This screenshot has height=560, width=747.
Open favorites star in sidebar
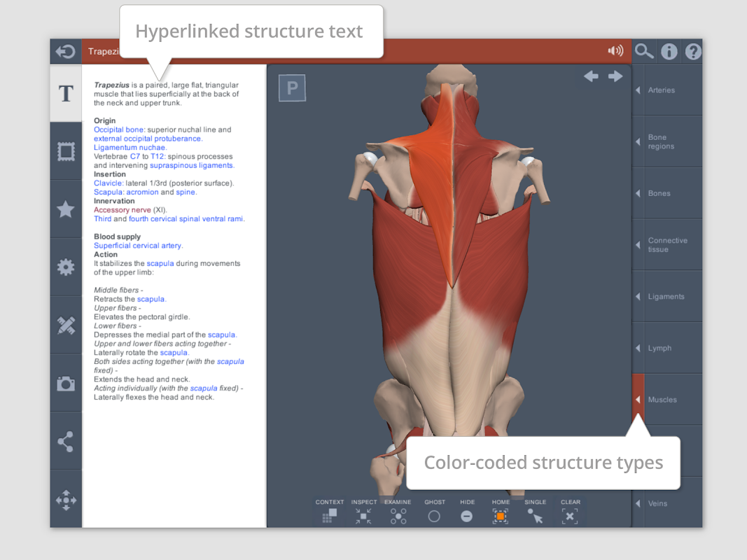(66, 209)
